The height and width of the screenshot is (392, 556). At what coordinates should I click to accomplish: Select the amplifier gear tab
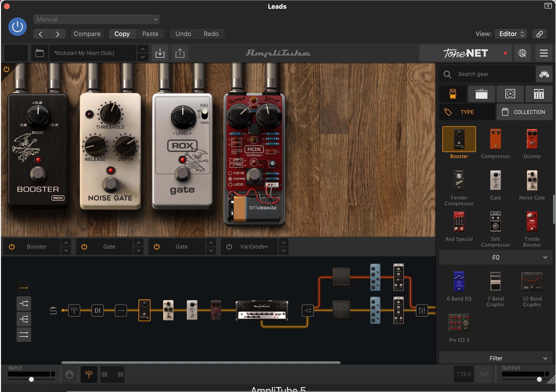[x=481, y=94]
